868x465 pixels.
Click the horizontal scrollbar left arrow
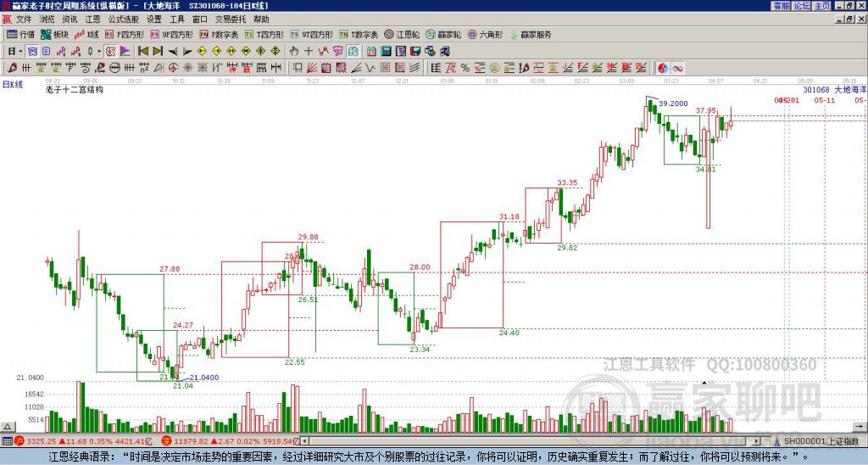(x=304, y=441)
